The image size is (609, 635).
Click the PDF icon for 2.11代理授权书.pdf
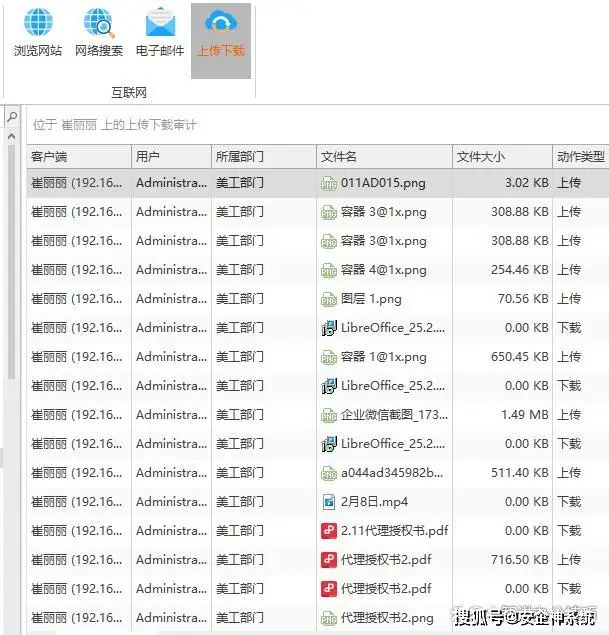(329, 531)
